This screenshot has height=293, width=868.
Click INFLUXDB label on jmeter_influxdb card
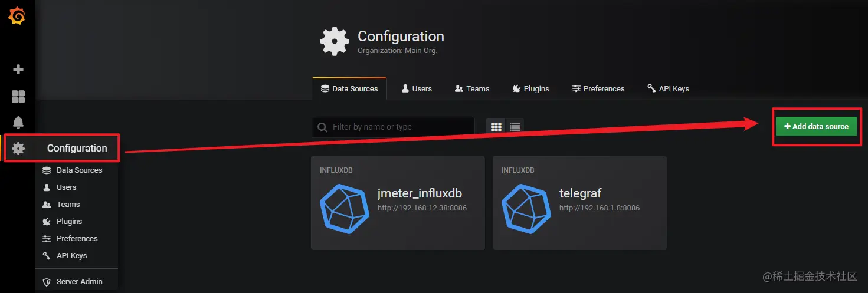tap(336, 170)
